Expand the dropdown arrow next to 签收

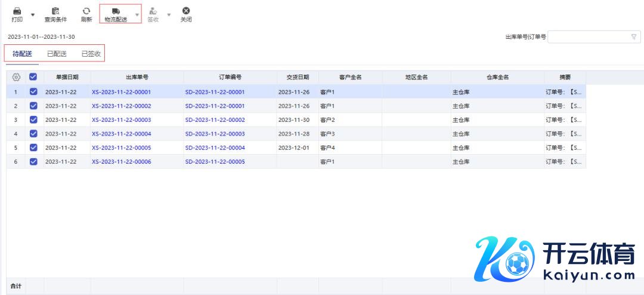click(x=169, y=14)
